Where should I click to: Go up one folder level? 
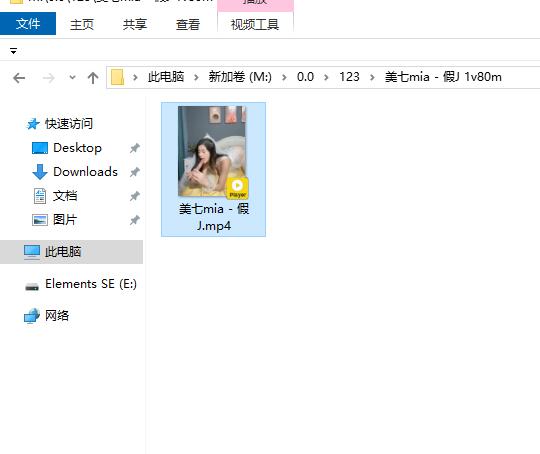[x=93, y=78]
